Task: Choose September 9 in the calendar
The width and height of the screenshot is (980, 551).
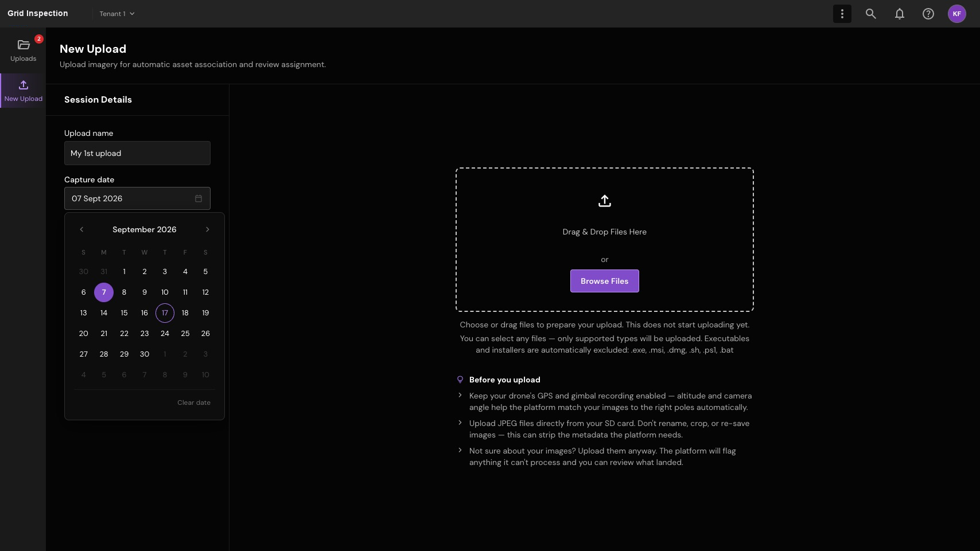Action: 145,292
